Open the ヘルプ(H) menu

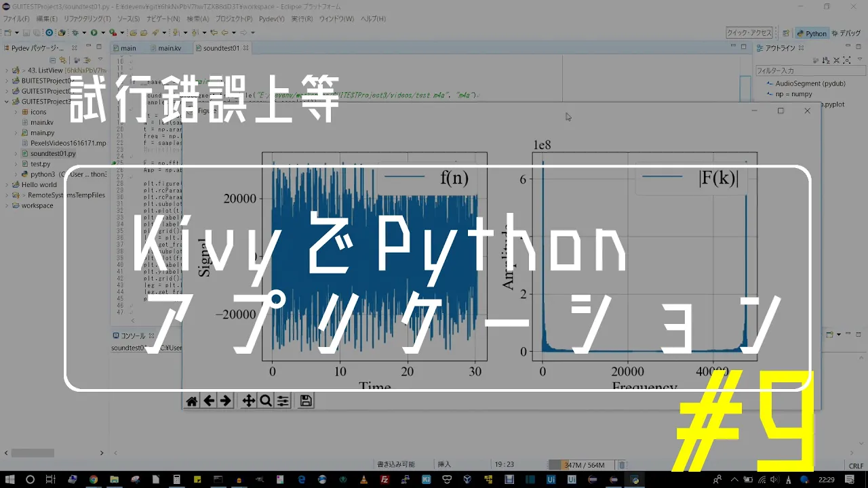[373, 18]
